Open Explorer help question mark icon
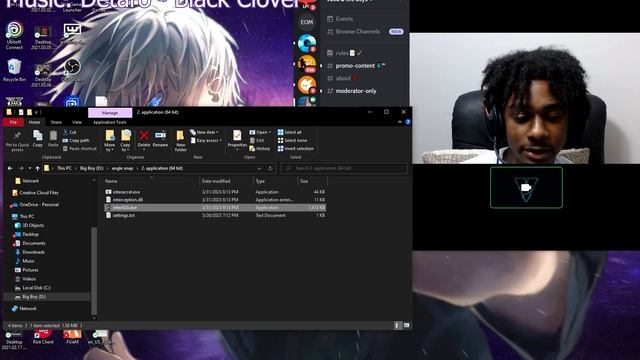640x360 pixels. [x=407, y=122]
